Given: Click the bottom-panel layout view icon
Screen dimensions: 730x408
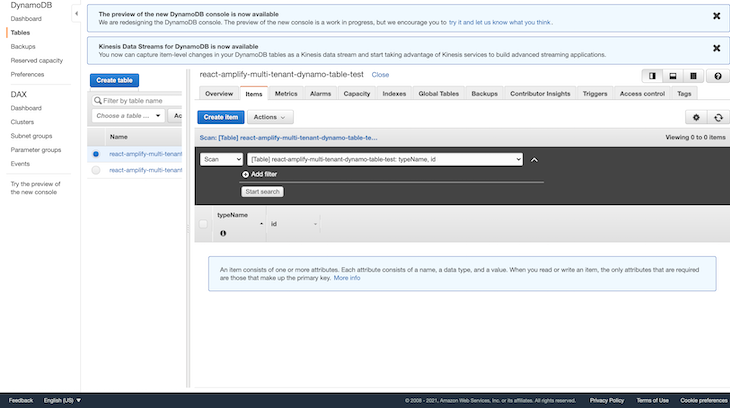Looking at the screenshot, I should click(x=672, y=75).
